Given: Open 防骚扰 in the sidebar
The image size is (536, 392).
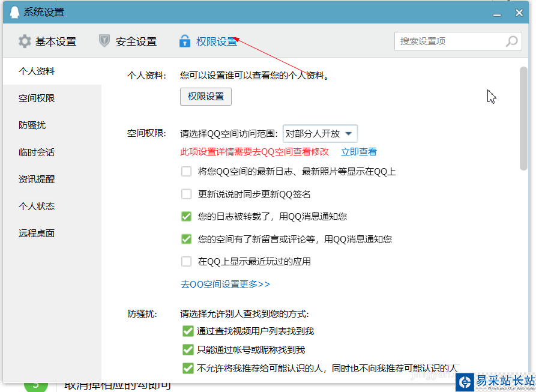Looking at the screenshot, I should coord(52,125).
